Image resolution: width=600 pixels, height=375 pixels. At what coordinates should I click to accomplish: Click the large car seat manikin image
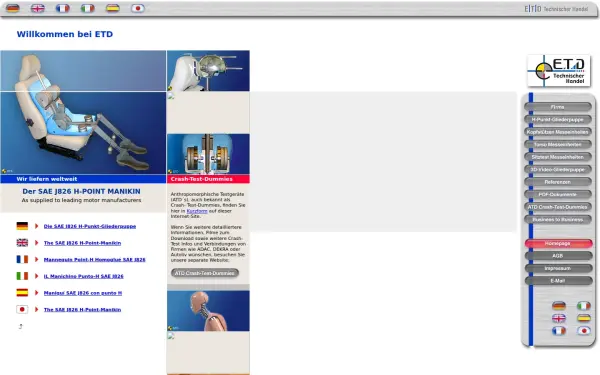[83, 112]
